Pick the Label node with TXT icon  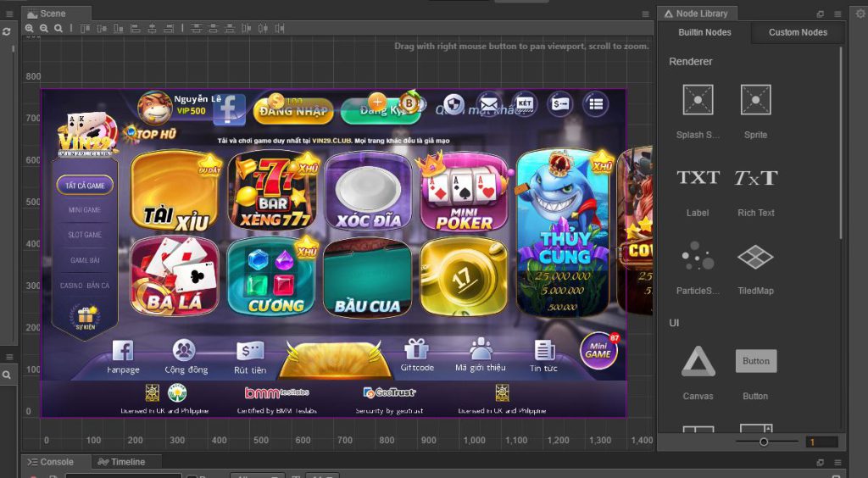(x=698, y=178)
